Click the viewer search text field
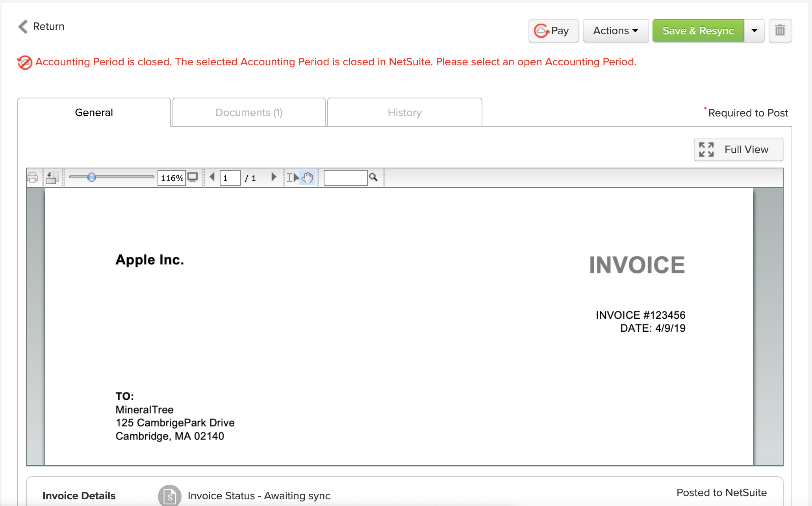 coord(345,178)
